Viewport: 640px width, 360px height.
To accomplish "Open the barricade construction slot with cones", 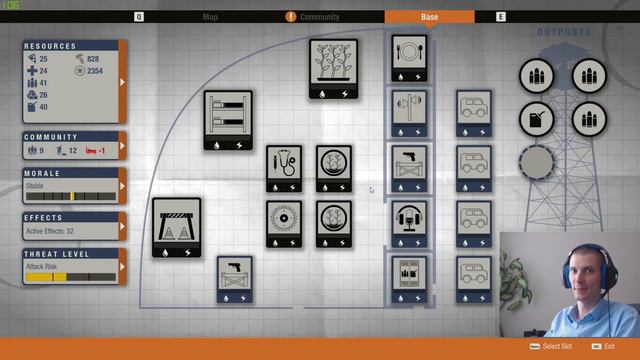I will click(x=177, y=228).
